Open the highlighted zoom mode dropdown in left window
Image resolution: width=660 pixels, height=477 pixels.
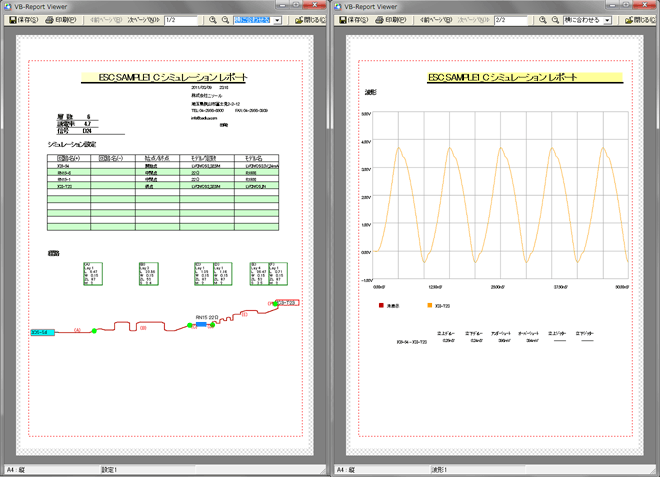pos(277,20)
